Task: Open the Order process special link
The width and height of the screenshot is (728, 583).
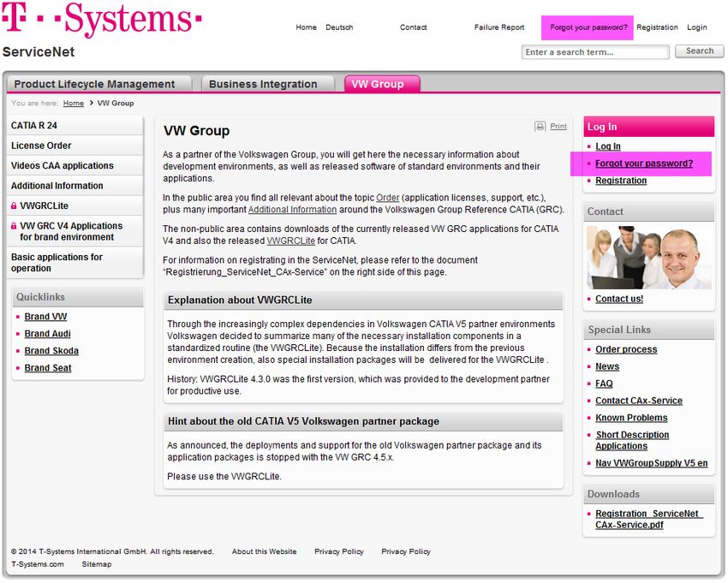Action: point(626,349)
